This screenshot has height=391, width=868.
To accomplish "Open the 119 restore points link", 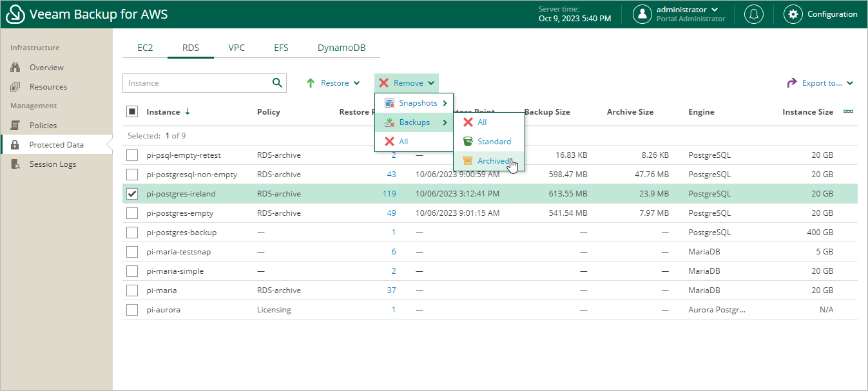I will [x=389, y=194].
